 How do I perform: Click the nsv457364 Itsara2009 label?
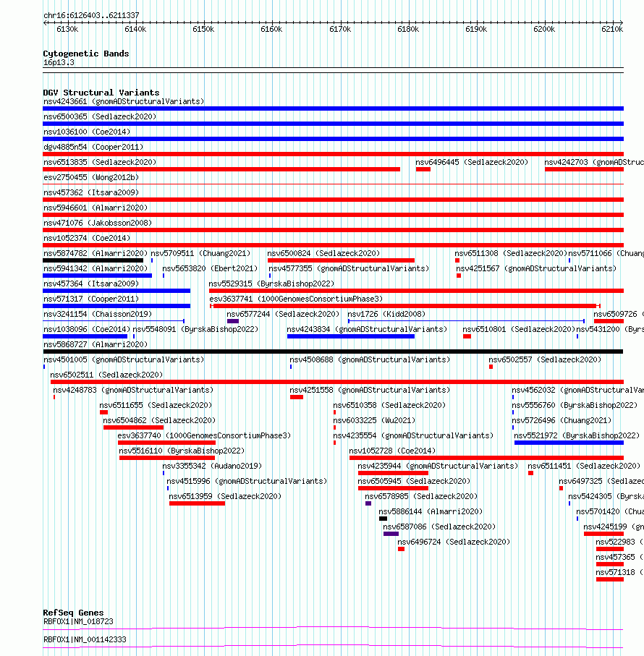(x=91, y=284)
